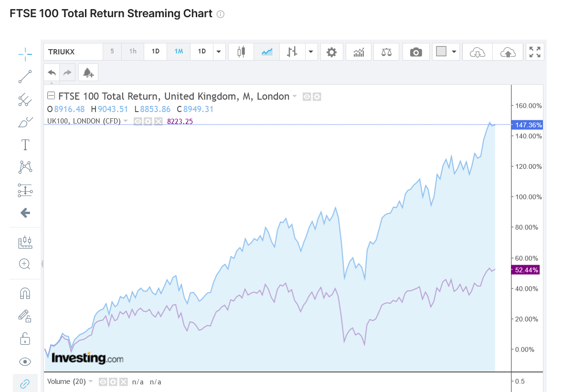Click the left-pointing back arrow in sidebar
562x392 pixels.
[25, 213]
